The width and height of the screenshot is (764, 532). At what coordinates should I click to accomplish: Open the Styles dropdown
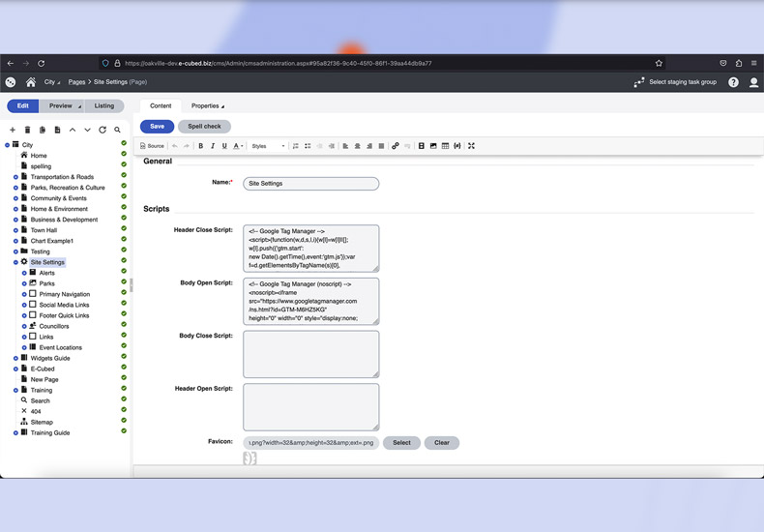tap(268, 146)
